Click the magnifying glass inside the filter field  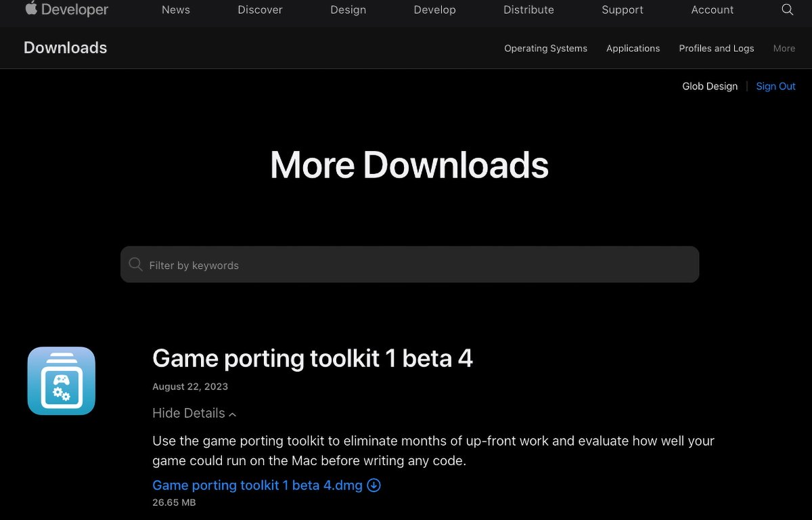coord(135,264)
